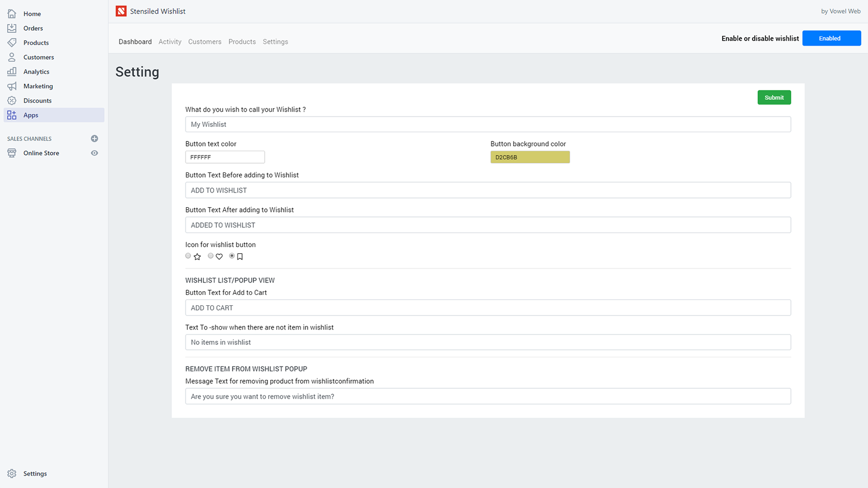Open Apps in the sidebar

31,115
